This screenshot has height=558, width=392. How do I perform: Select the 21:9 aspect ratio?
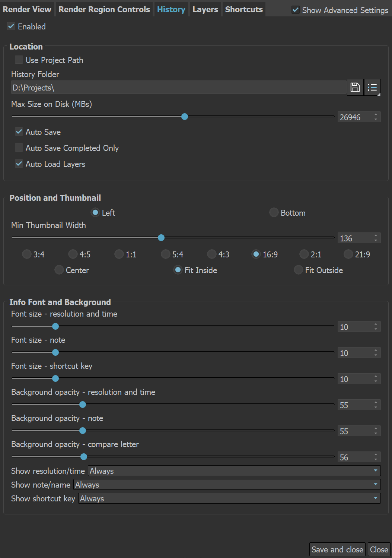[x=348, y=254]
